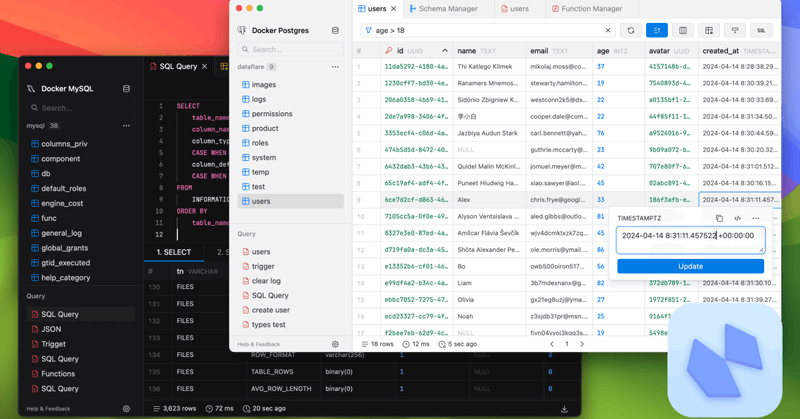
Task: Click the filter funnel icon beside age > 18
Action: pyautogui.click(x=368, y=31)
